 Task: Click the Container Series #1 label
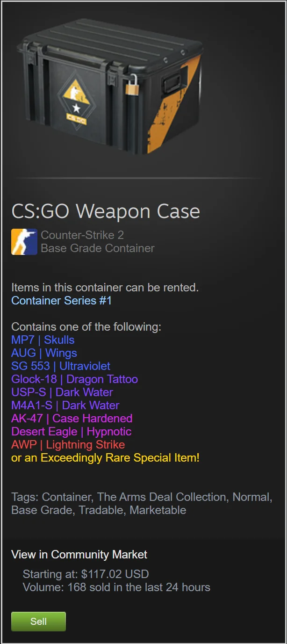tap(62, 301)
